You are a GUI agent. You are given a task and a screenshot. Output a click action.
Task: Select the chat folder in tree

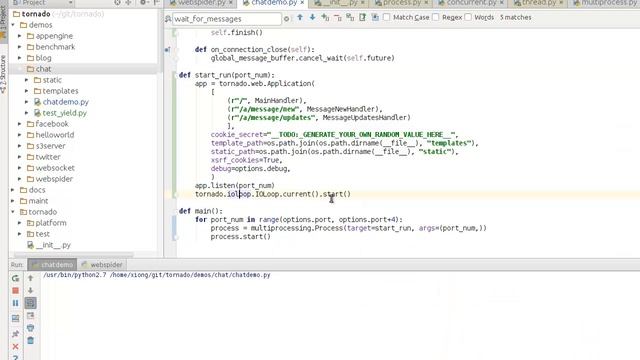[43, 69]
